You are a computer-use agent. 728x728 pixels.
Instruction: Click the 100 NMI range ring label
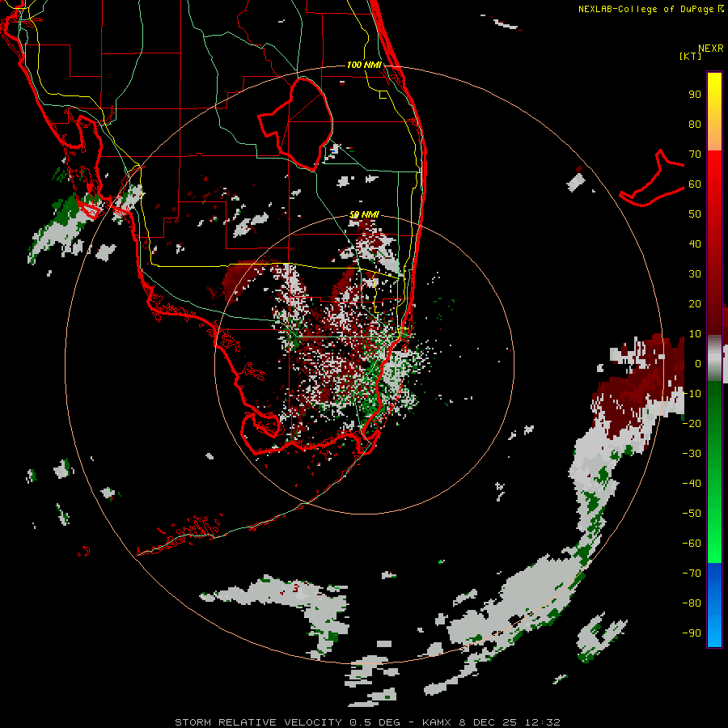pos(364,65)
